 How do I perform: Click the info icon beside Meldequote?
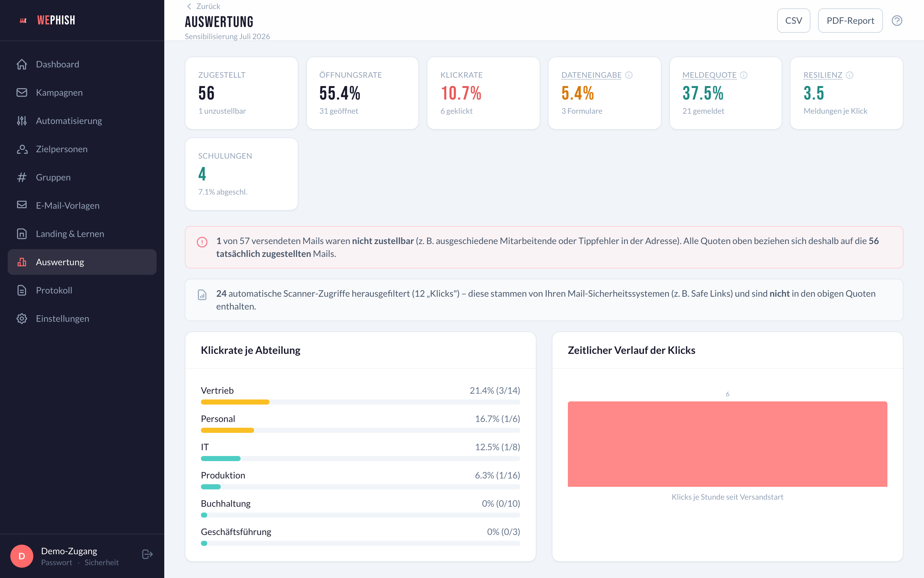pos(743,75)
